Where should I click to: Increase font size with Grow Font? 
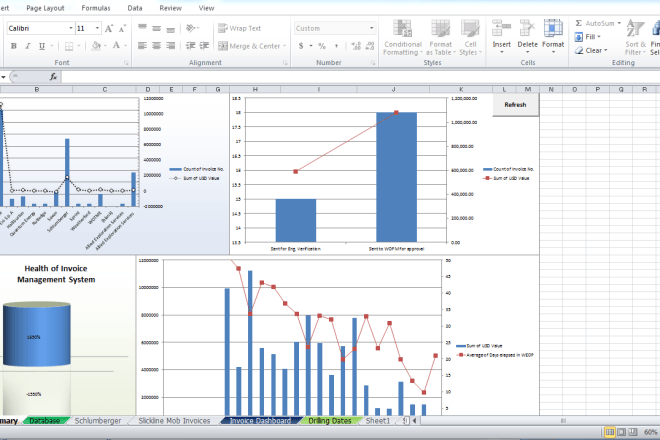(109, 28)
